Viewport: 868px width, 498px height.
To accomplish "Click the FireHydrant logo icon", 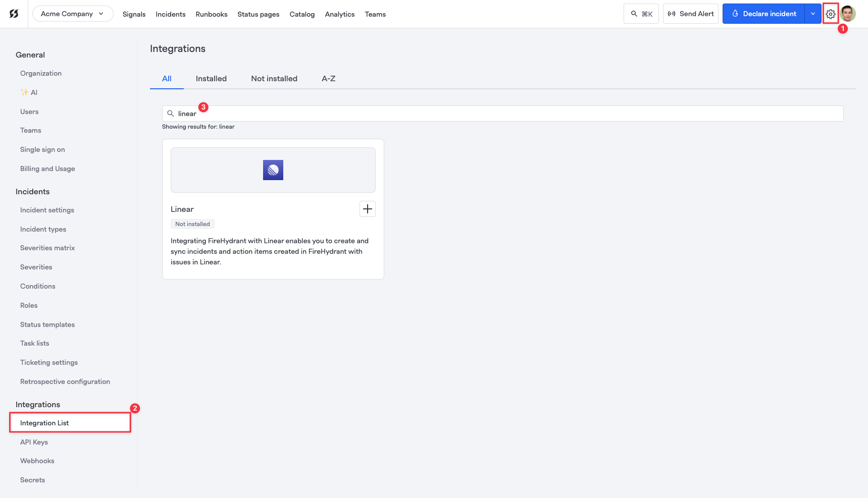I will (14, 14).
